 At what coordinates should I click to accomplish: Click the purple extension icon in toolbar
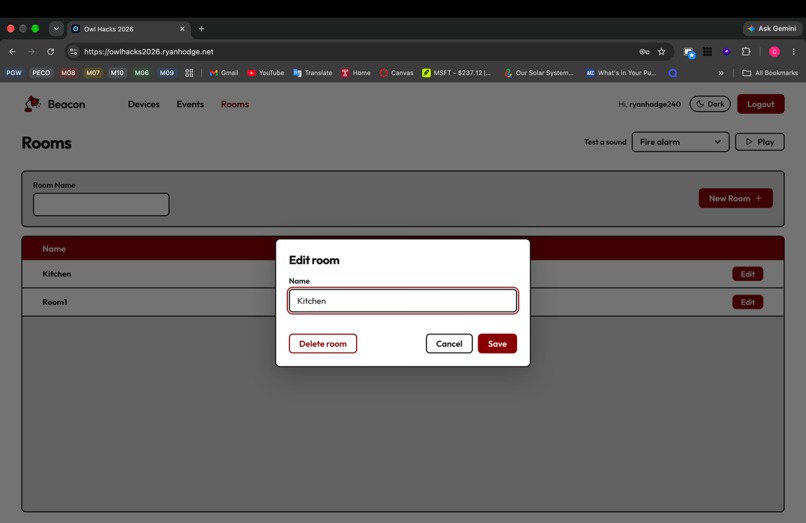tap(726, 51)
